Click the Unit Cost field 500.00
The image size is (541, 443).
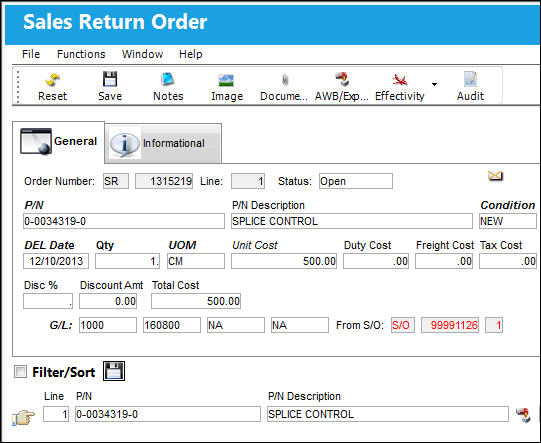click(284, 261)
